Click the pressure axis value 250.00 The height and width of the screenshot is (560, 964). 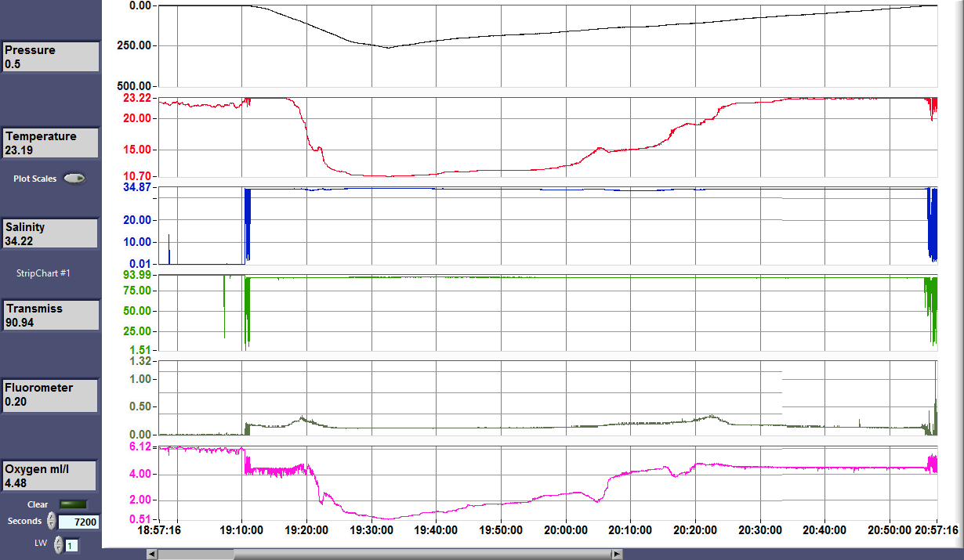[132, 45]
